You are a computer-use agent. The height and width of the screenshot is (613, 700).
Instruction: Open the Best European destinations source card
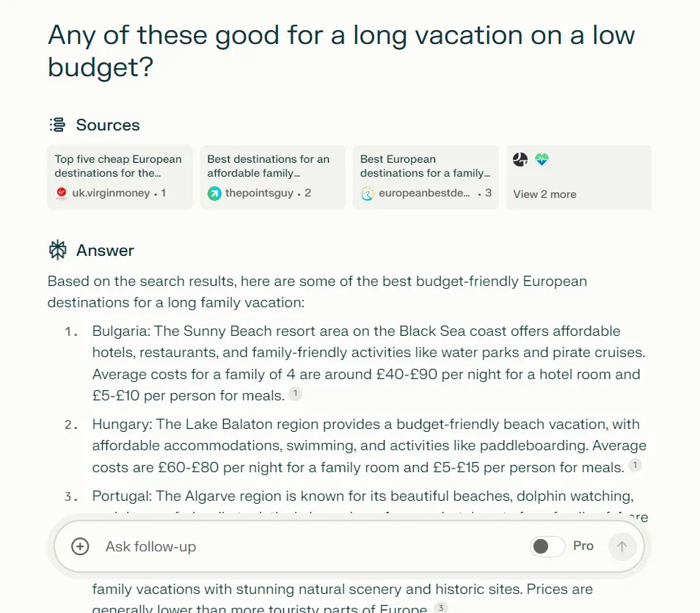click(x=426, y=177)
